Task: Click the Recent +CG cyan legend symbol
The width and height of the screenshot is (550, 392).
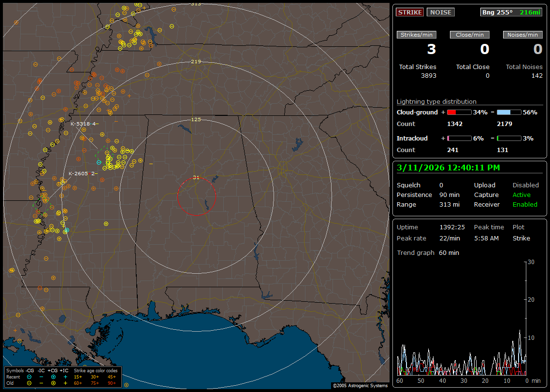Action: click(x=53, y=377)
